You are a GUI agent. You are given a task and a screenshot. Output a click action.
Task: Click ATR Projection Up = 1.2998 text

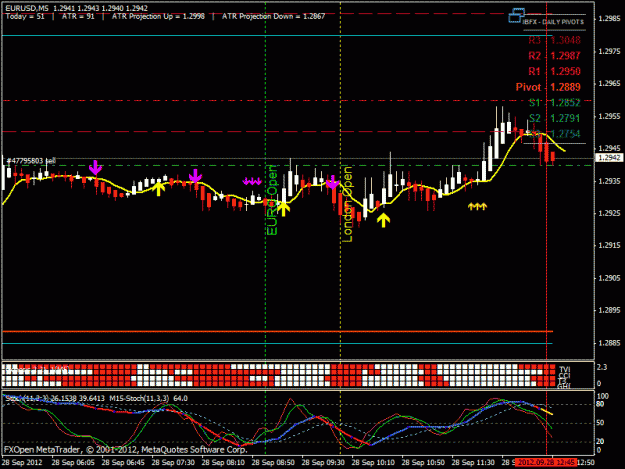click(x=158, y=16)
